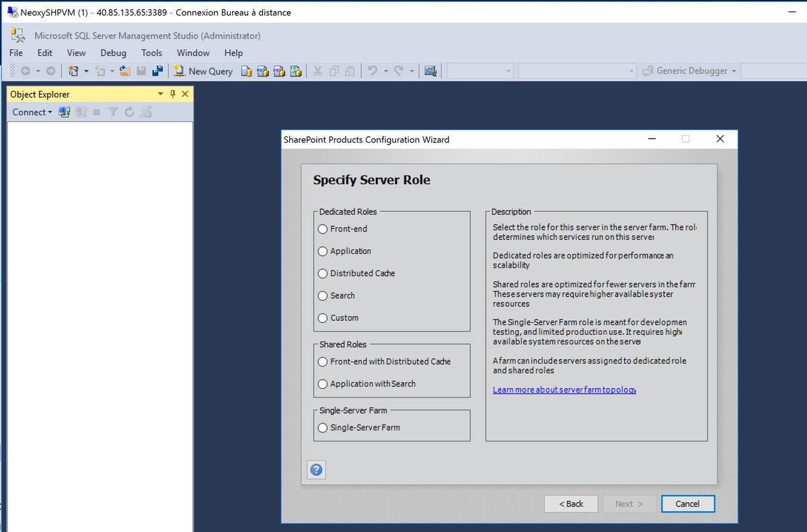Expand the navigate backward history dropdown arrow
The image size is (807, 532).
coord(38,71)
